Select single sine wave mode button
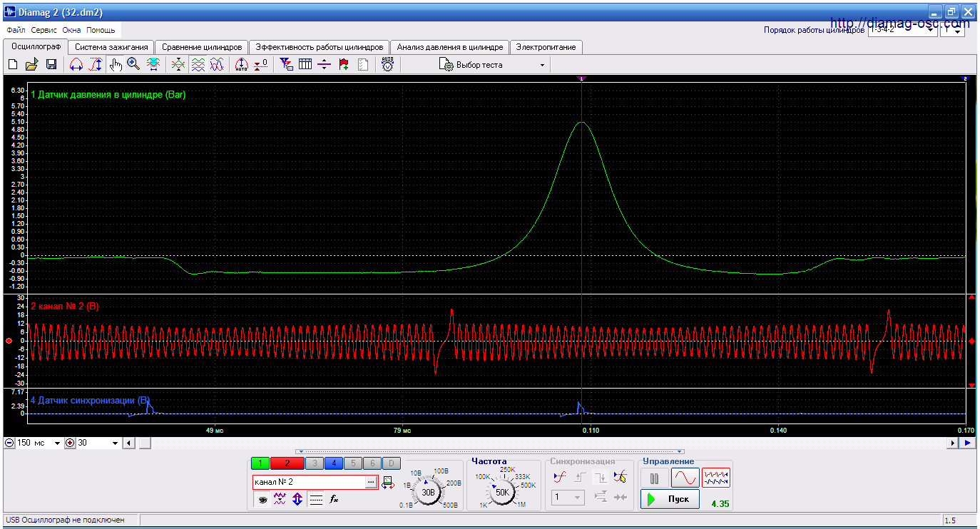Screen dimensions: 980x529 [685, 478]
